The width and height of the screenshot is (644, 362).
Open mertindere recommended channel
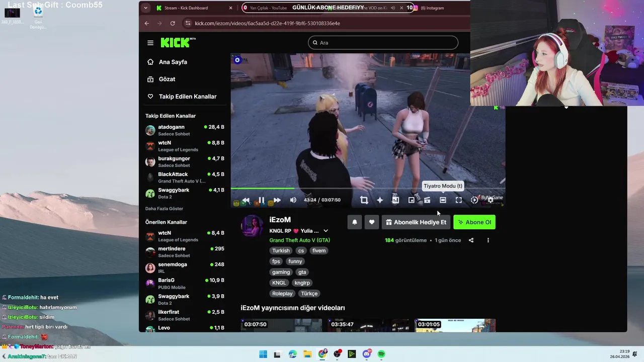185,252
